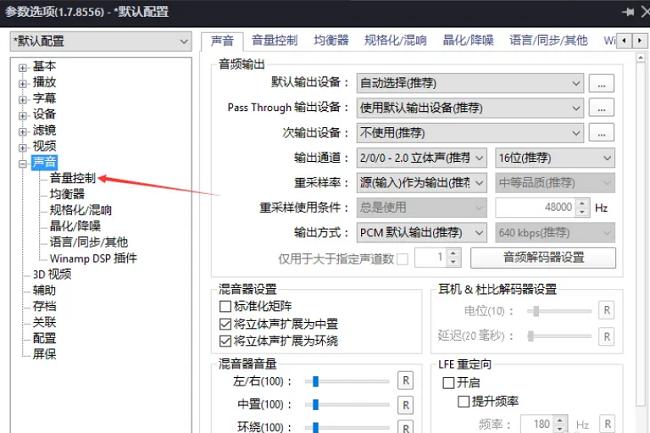The image size is (650, 433).
Task: Reset 左/右 volume with its R button
Action: [x=405, y=380]
